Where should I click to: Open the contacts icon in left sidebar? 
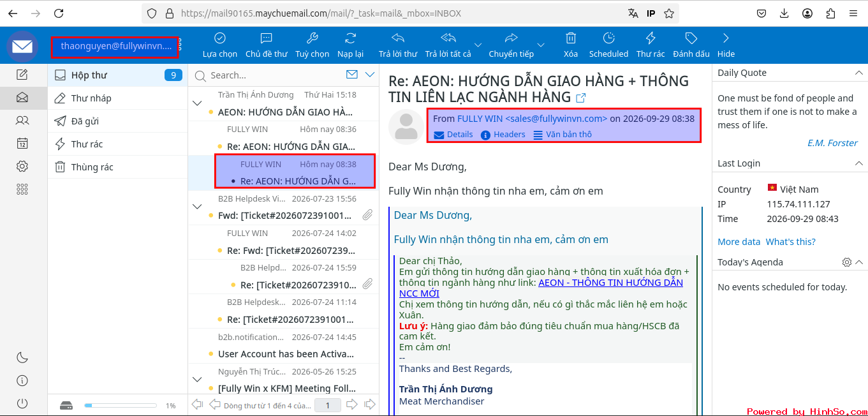pyautogui.click(x=22, y=120)
